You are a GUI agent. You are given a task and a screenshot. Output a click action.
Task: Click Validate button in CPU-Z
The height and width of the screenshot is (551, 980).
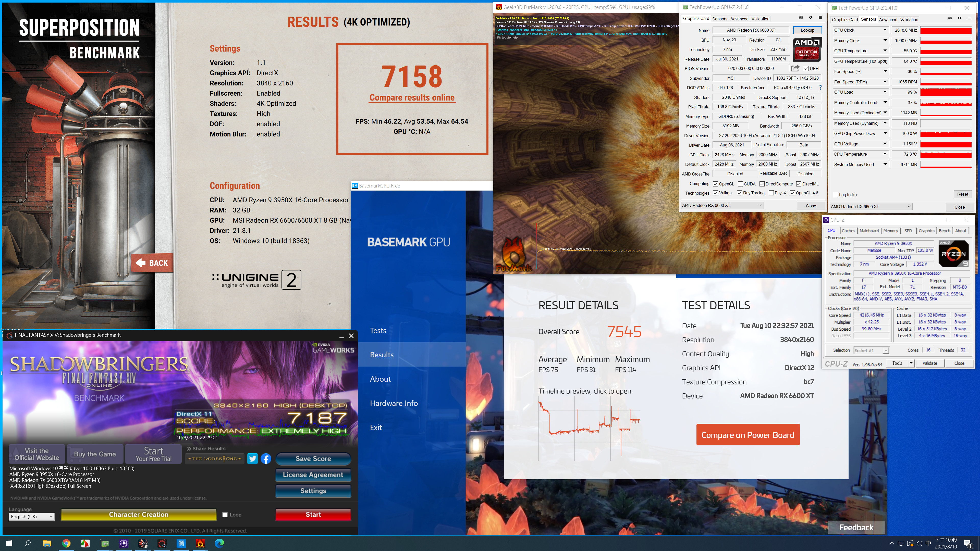tap(930, 363)
